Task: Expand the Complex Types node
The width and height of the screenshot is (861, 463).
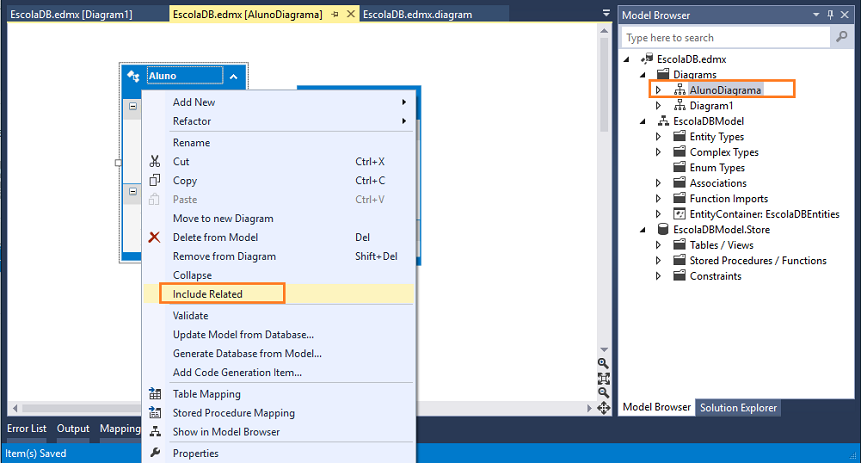Action: pyautogui.click(x=658, y=152)
